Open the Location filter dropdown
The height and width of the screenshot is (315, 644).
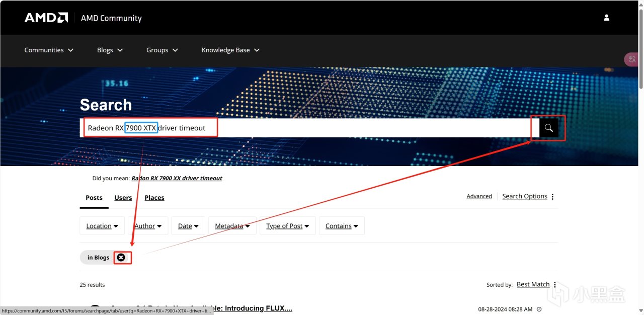pyautogui.click(x=102, y=226)
